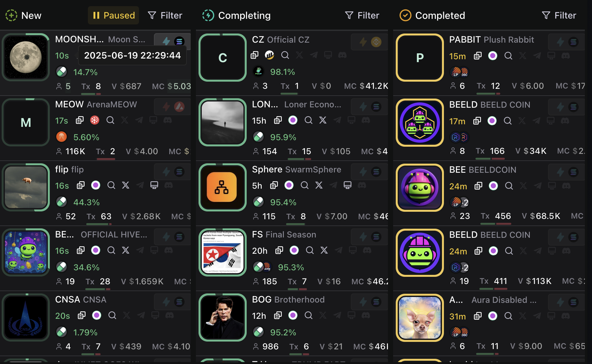Click copy icon on PABBIT Plush Rabbit

point(478,56)
